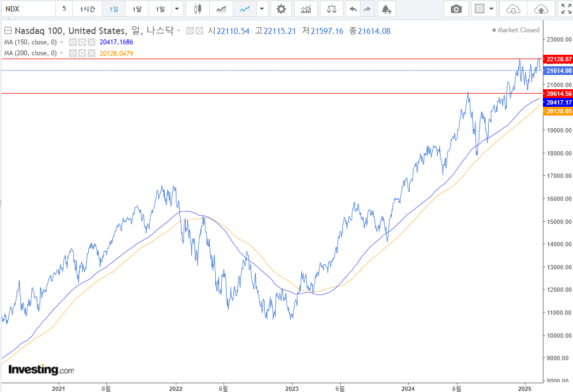This screenshot has width=573, height=392.
Task: Click the 15000.00 price axis label
Action: (x=559, y=222)
